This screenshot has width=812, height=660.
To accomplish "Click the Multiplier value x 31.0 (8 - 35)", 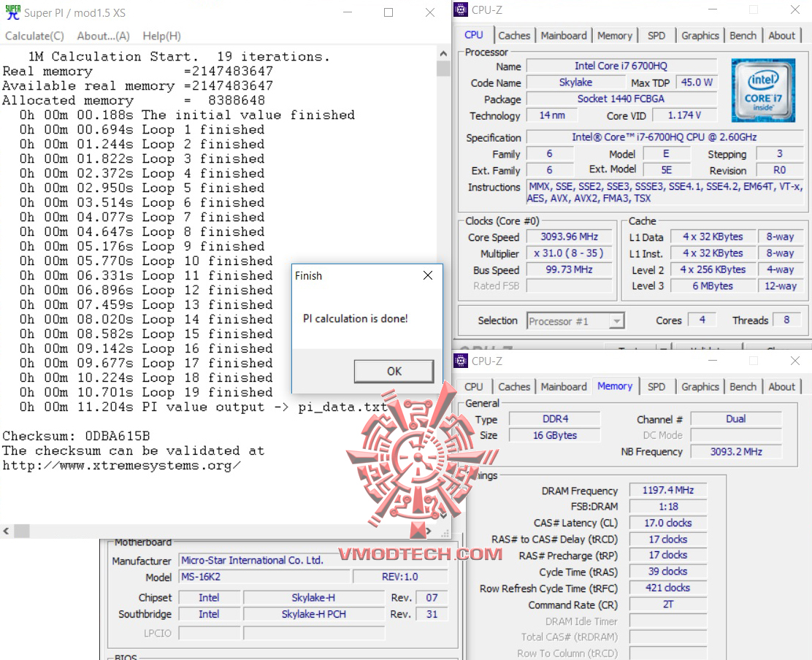I will [569, 253].
